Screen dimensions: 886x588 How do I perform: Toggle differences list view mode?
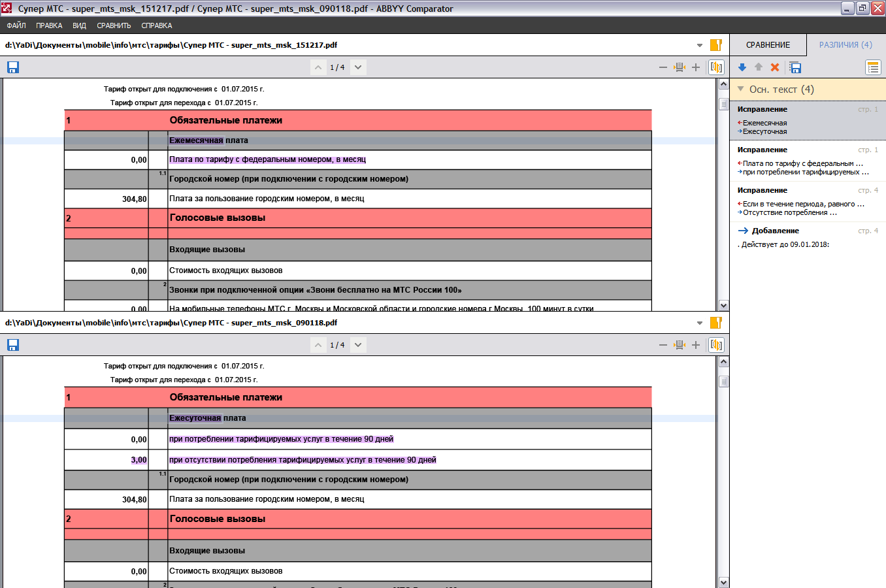tap(874, 67)
